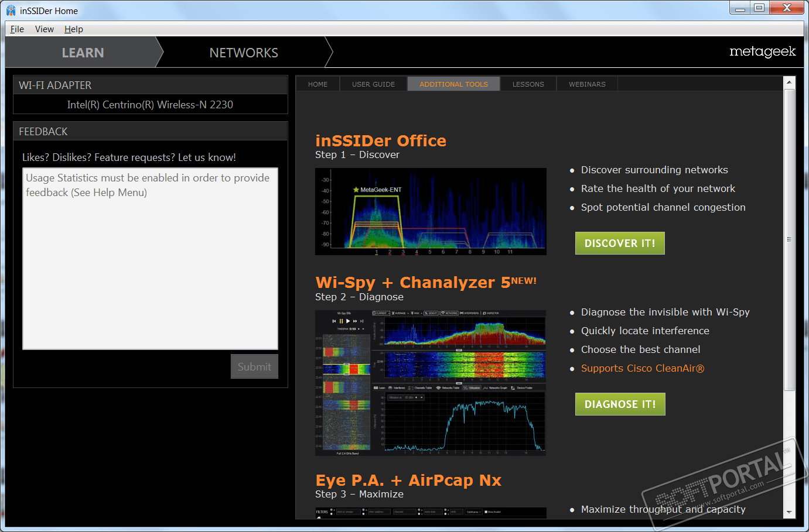
Task: Open the Help menu
Action: (74, 29)
